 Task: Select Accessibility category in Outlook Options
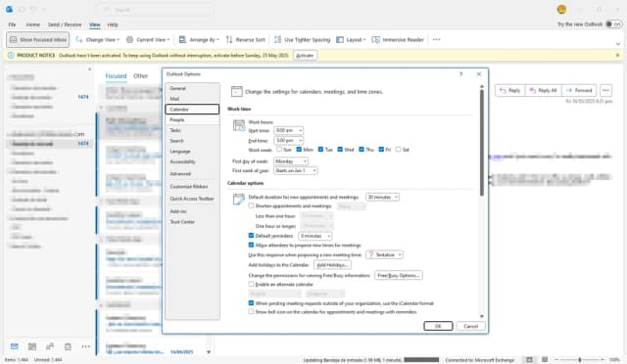(x=192, y=161)
